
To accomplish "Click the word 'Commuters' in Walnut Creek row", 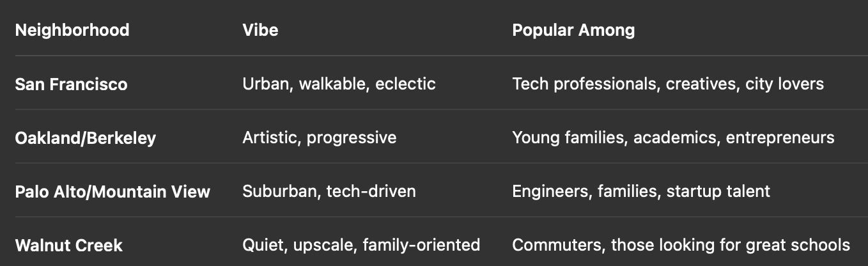I will pos(557,245).
